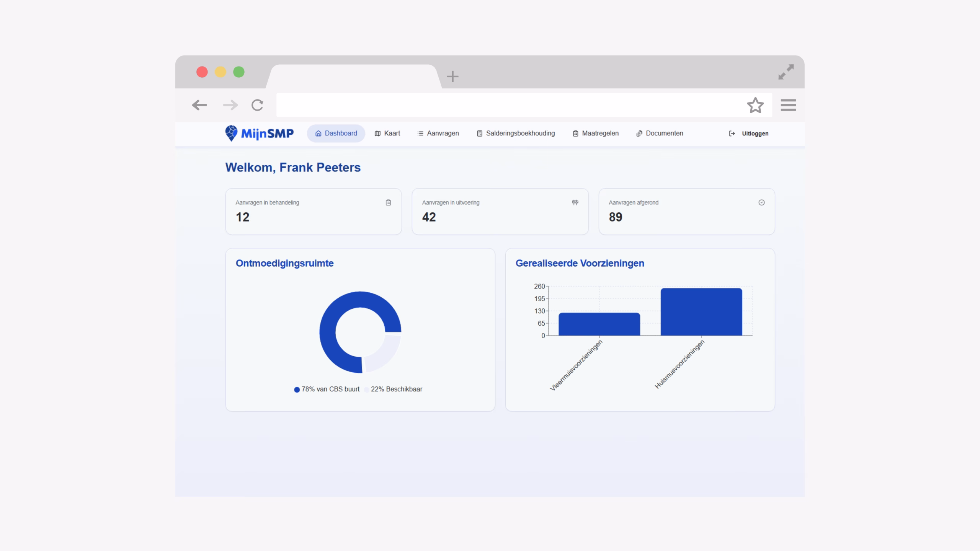Click the Huismusvoorzieningen axis label
The width and height of the screenshot is (980, 551).
(679, 365)
